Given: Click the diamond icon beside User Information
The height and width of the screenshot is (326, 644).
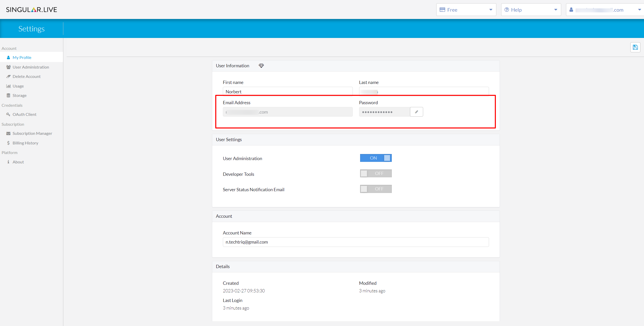Looking at the screenshot, I should [x=261, y=66].
